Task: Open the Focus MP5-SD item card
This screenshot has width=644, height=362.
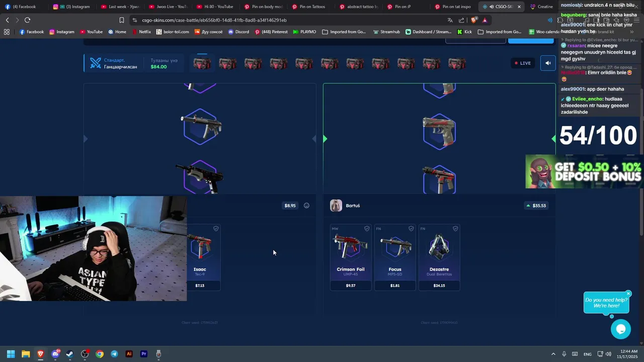Action: 395,257
